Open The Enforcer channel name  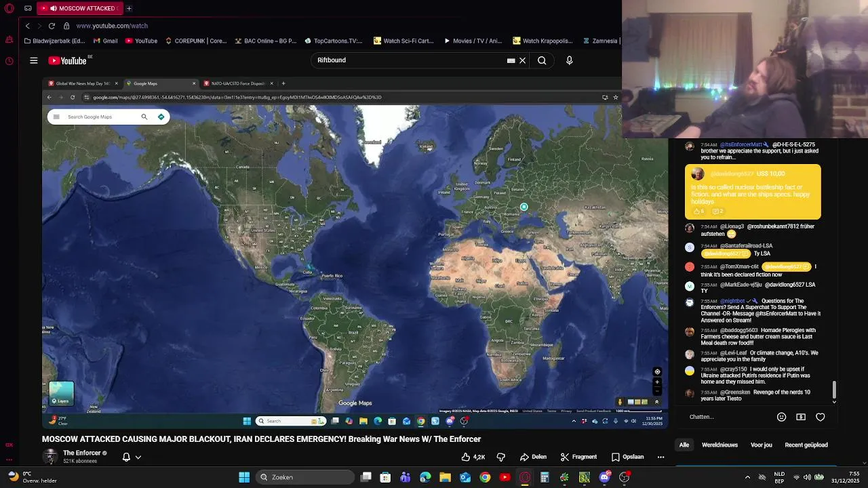(x=82, y=453)
